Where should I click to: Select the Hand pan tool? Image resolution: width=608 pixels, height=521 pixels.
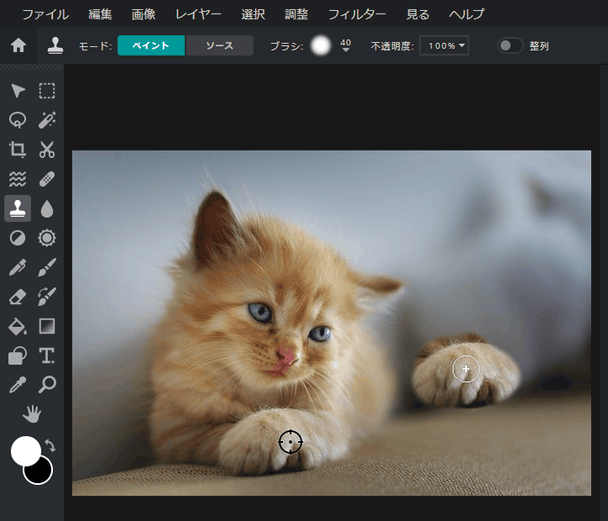[32, 414]
